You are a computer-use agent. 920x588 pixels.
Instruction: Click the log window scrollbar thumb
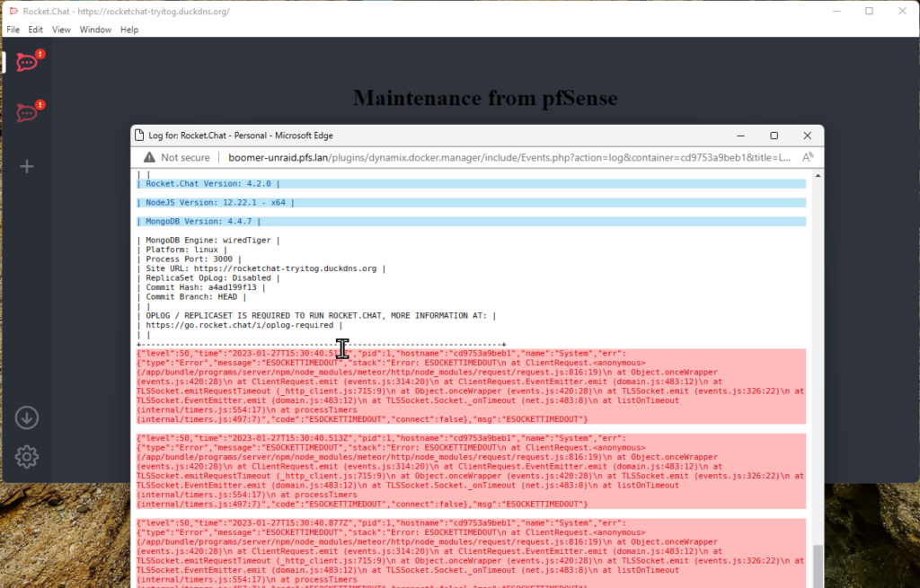818,566
